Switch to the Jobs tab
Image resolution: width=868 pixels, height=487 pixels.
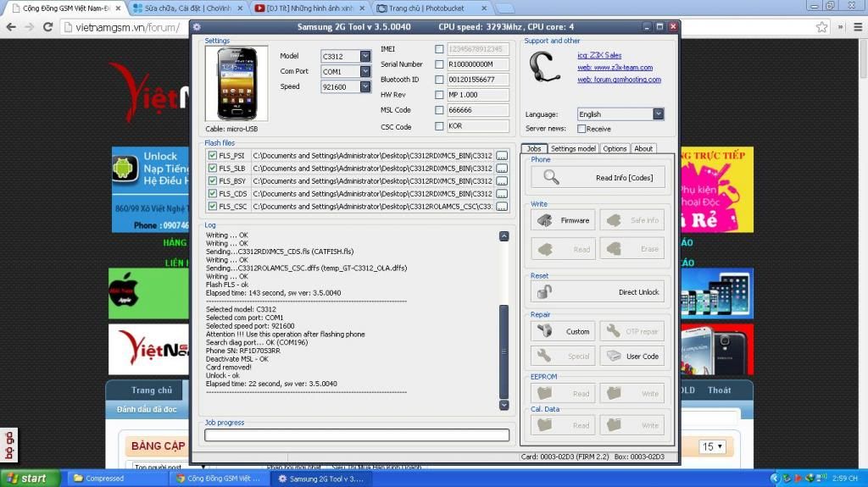pyautogui.click(x=534, y=148)
